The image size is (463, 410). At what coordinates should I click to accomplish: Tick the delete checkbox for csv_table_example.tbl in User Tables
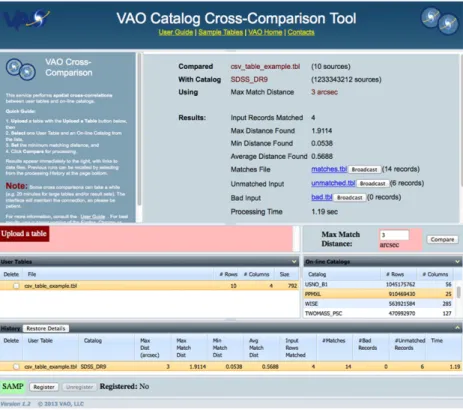16,286
